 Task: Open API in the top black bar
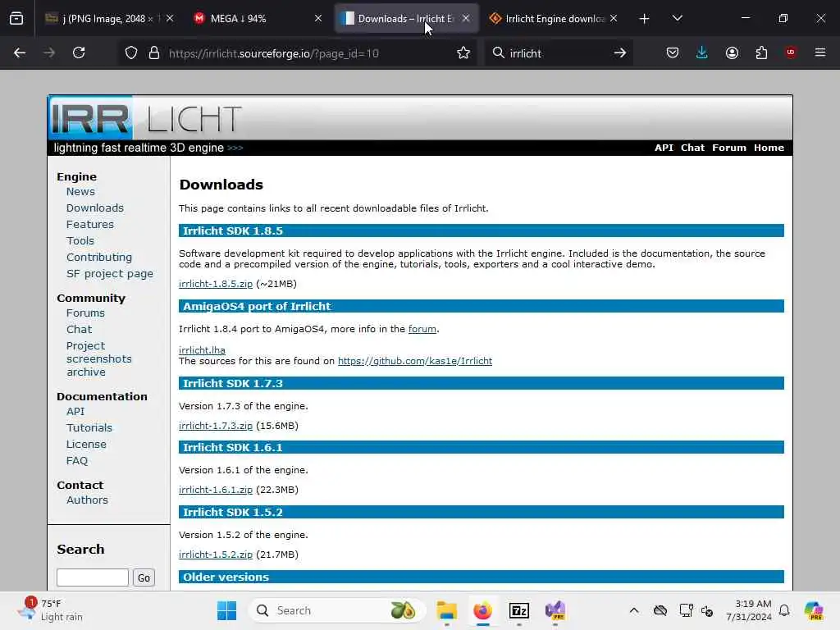click(x=664, y=148)
